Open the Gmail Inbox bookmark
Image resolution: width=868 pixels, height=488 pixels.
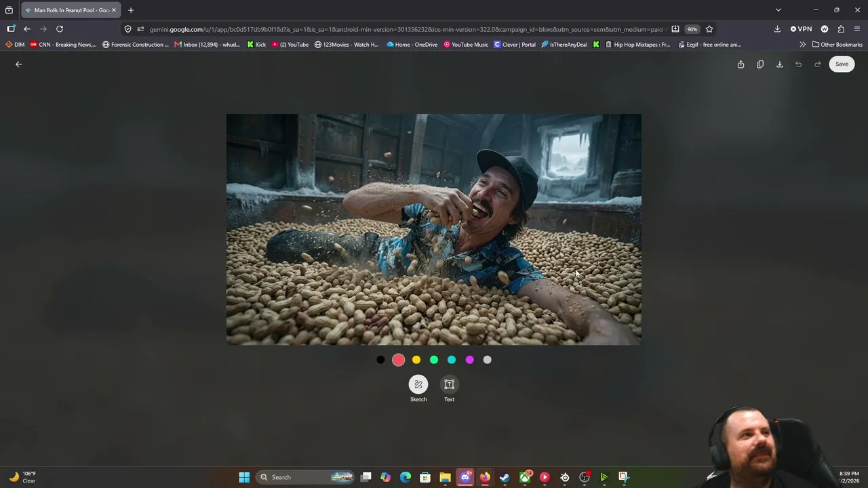point(208,45)
